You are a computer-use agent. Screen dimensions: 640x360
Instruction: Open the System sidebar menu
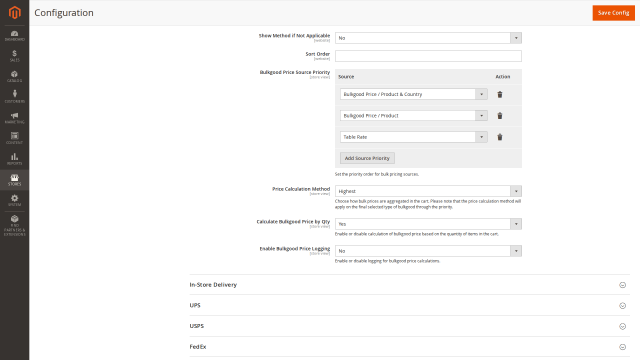[x=14, y=200]
